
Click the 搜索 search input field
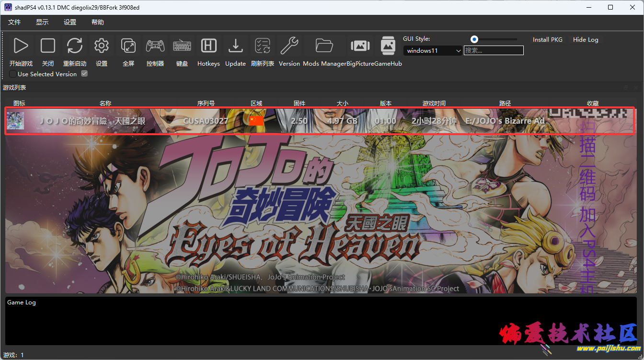[x=494, y=50]
